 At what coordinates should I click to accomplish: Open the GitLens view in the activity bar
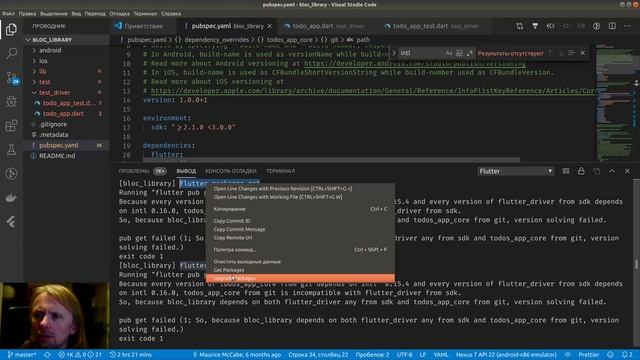tap(11, 174)
